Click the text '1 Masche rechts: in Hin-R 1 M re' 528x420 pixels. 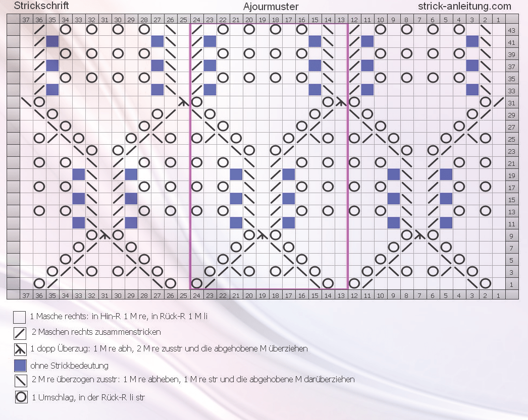119,316
